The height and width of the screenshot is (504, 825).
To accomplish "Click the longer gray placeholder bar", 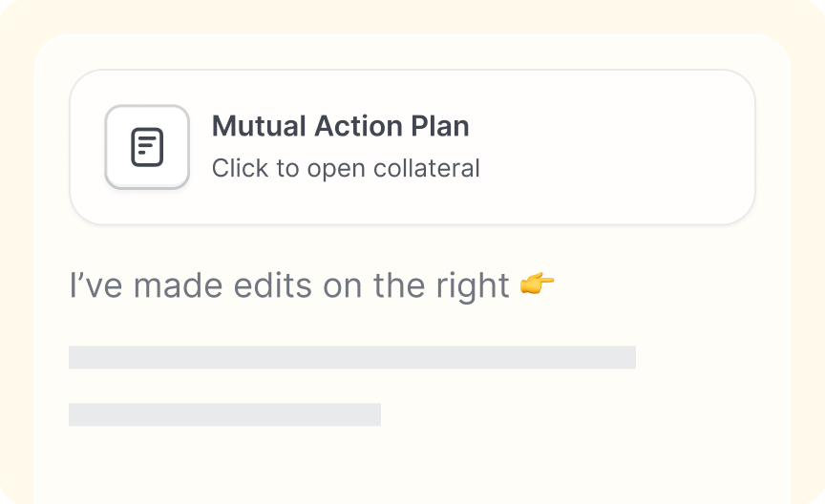I will point(352,357).
